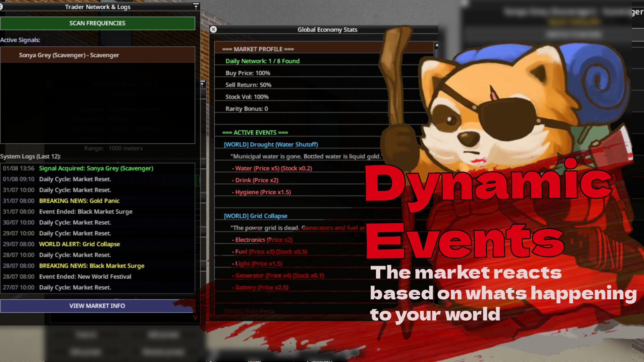This screenshot has width=644, height=362.
Task: Click 'Daily Network: 1 / 8 Found' line
Action: (x=262, y=61)
